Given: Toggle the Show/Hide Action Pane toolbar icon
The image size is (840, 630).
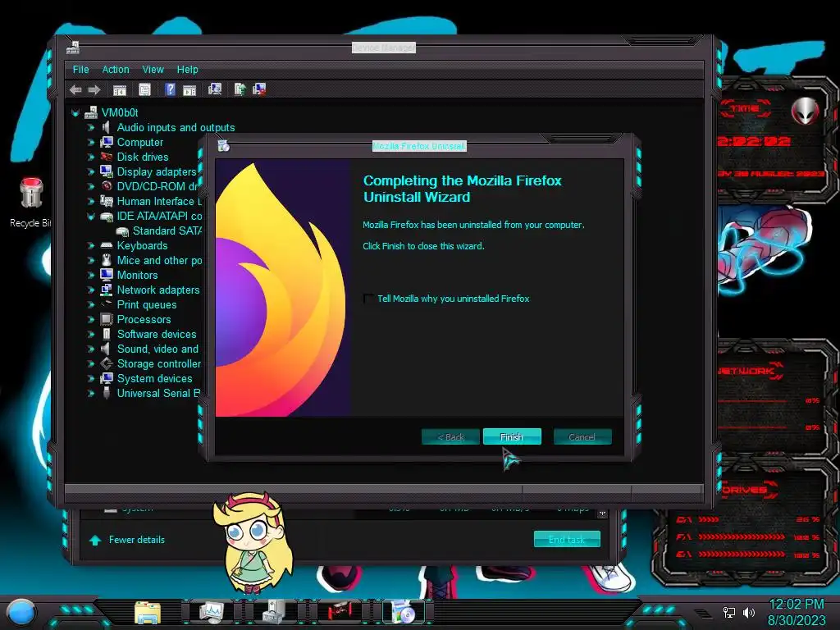Looking at the screenshot, I should pos(189,89).
